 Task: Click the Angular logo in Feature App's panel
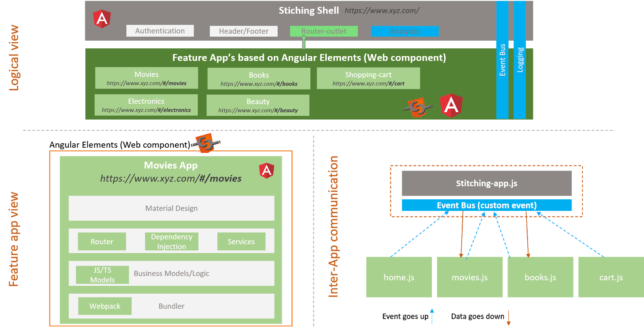pyautogui.click(x=451, y=105)
